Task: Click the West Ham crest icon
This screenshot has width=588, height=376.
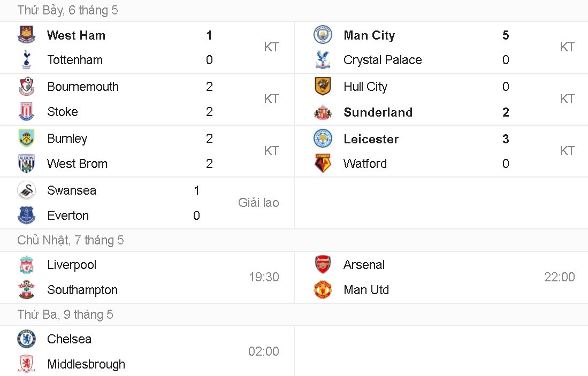Action: pyautogui.click(x=27, y=34)
